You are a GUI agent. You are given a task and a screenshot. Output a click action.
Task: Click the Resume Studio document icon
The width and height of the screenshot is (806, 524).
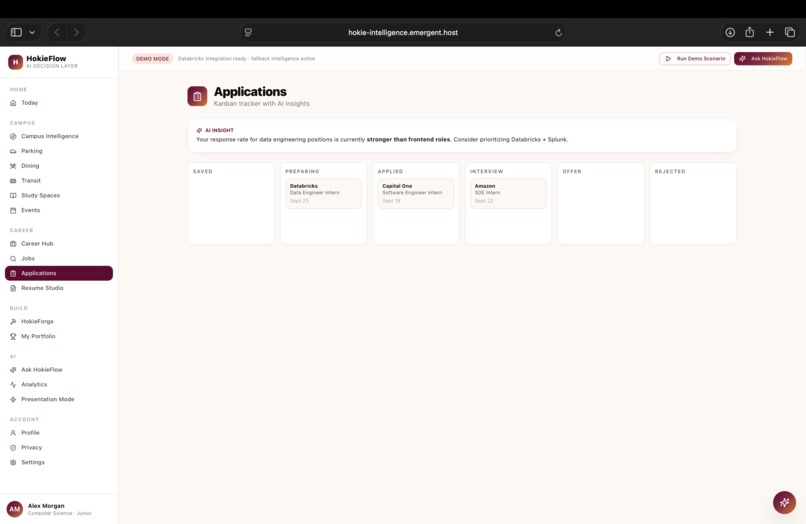(13, 288)
